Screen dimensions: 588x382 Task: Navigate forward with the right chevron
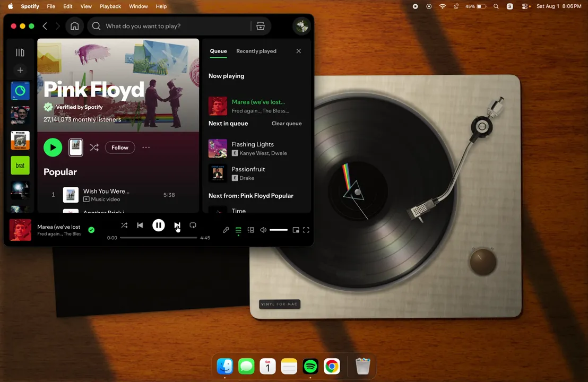click(57, 26)
